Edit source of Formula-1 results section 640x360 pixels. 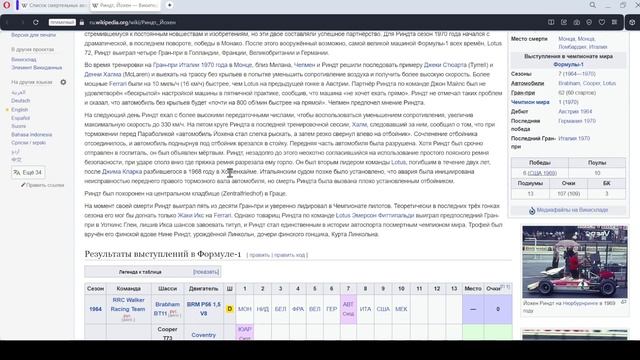[289, 255]
